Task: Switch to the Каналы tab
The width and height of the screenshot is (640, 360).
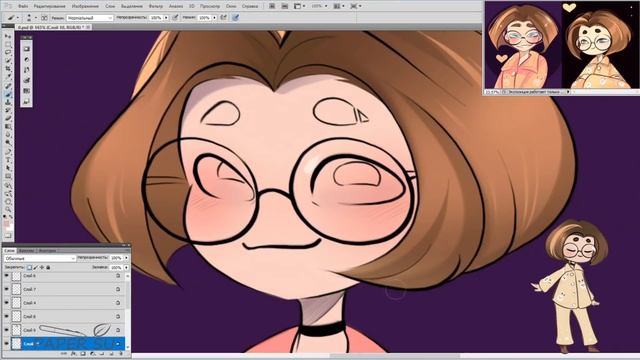Action: (x=27, y=251)
